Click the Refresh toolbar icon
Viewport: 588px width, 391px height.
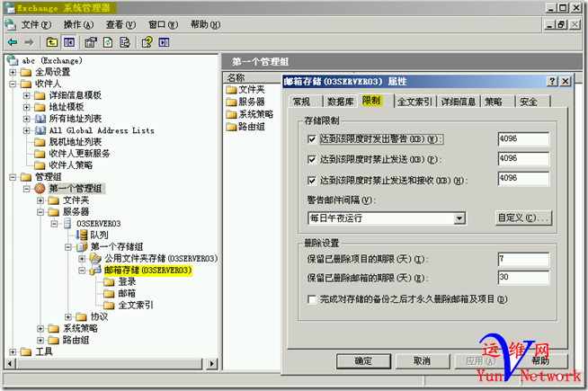108,42
